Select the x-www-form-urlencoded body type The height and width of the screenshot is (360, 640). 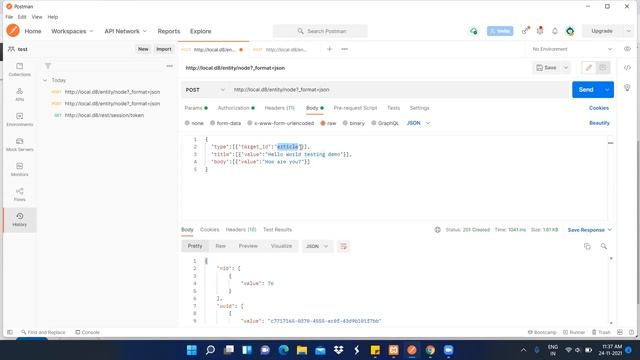point(280,123)
